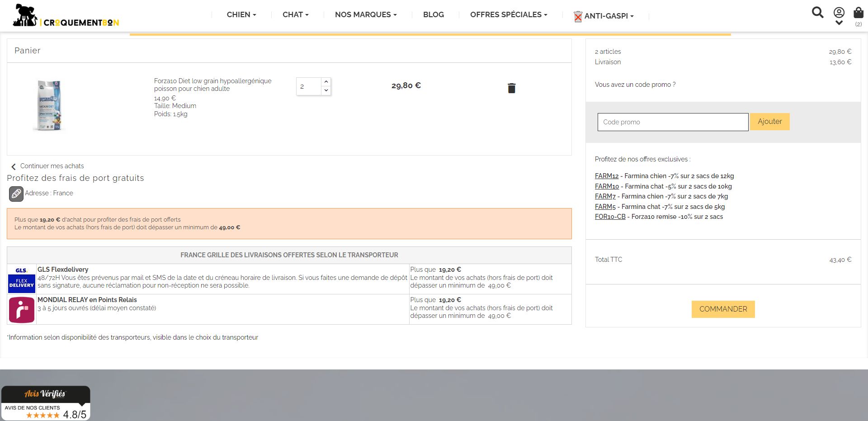Screen dimensions: 868x421
Task: Click the 'Poids: 1.5kg' product detail
Action: tap(170, 114)
